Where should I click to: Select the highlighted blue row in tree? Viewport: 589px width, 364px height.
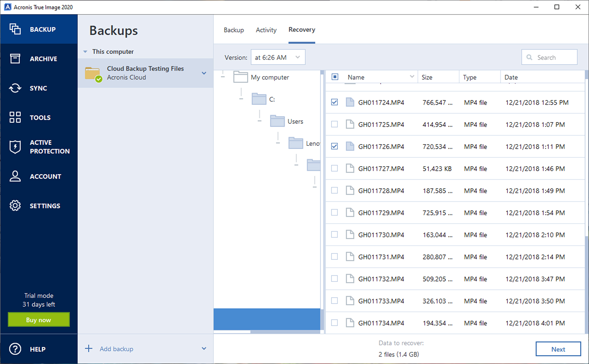(267, 319)
